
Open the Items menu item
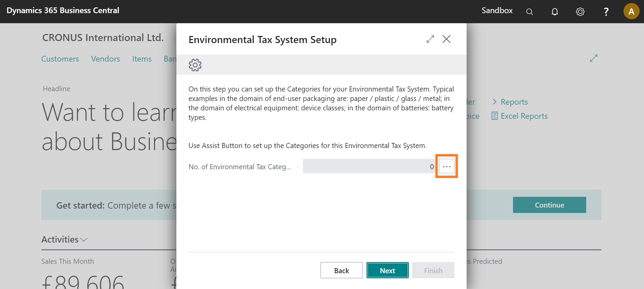142,59
